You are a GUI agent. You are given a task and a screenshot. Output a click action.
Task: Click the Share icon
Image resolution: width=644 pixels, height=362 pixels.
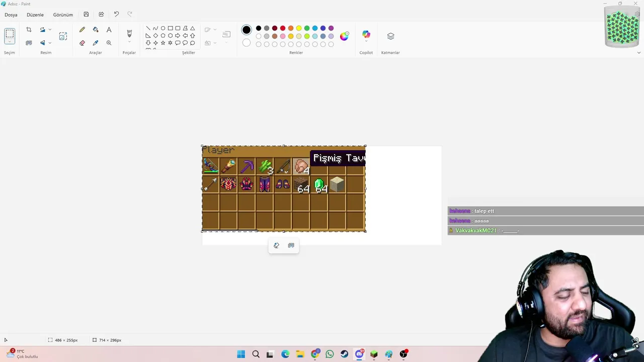[101, 15]
